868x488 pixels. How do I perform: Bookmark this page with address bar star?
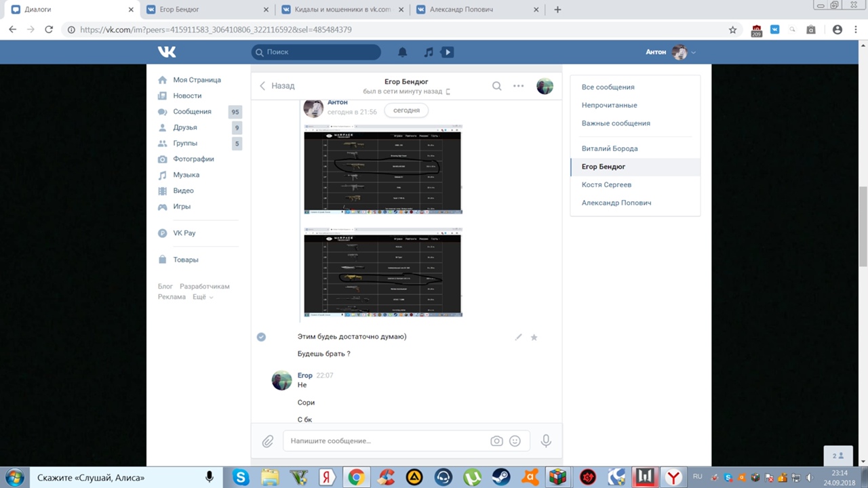732,30
